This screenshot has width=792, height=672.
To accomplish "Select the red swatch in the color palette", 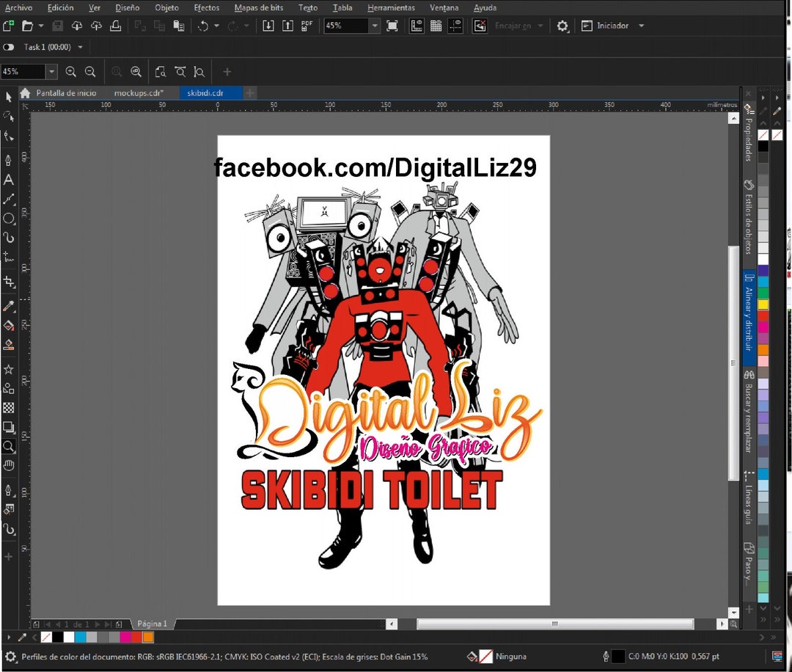I will pos(137,637).
